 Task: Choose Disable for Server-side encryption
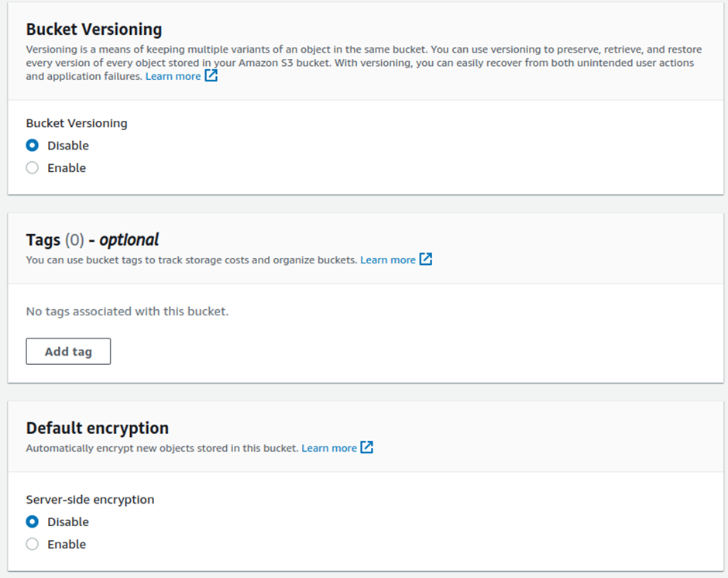point(32,521)
